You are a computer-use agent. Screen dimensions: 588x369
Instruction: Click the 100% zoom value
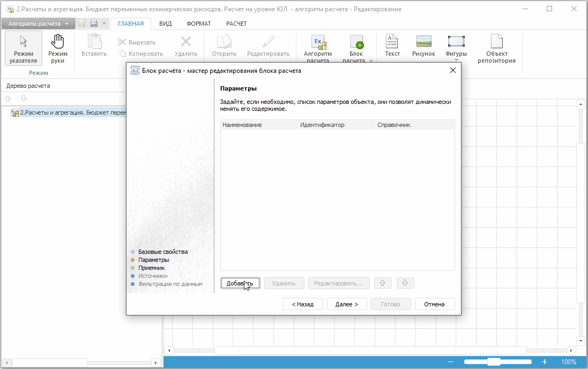(569, 362)
